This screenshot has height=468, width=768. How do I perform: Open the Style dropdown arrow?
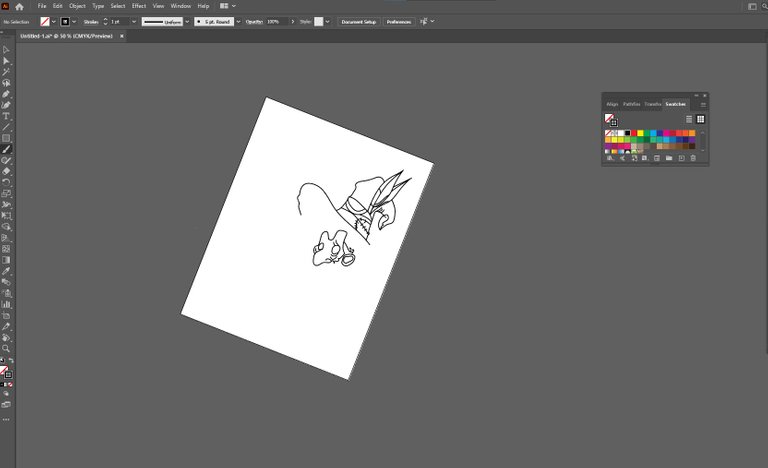[x=327, y=22]
